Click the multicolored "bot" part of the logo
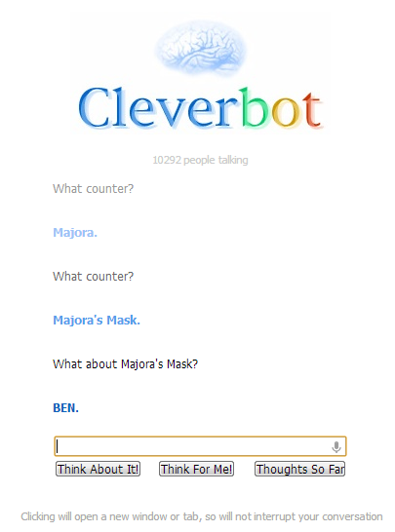This screenshot has width=395, height=532. tap(280, 107)
